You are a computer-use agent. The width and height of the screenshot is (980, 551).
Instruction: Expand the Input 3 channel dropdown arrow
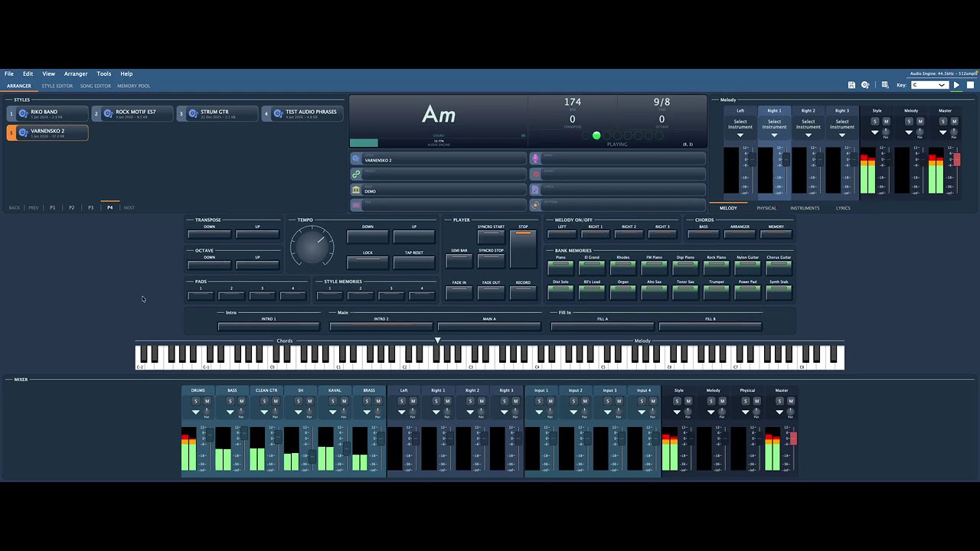click(607, 412)
